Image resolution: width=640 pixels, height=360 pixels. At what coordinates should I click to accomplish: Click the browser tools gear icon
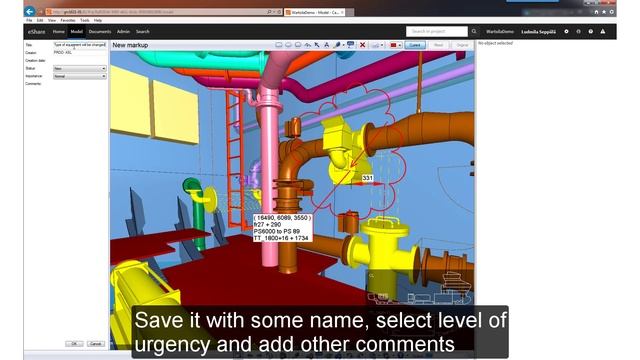pyautogui.click(x=611, y=12)
